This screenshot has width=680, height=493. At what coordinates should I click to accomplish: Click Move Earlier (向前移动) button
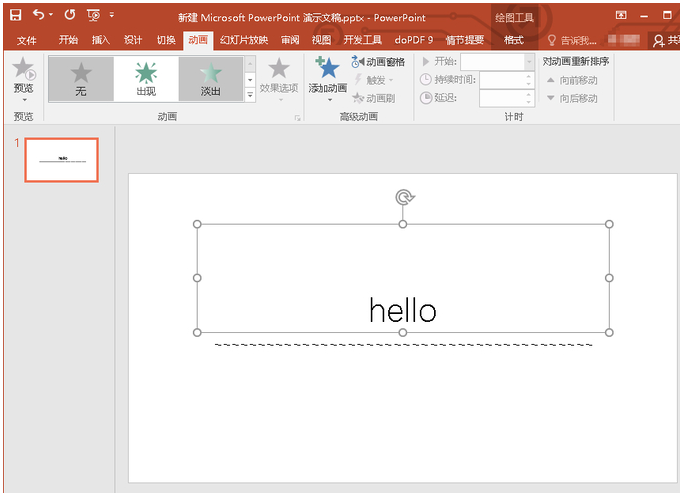(572, 79)
